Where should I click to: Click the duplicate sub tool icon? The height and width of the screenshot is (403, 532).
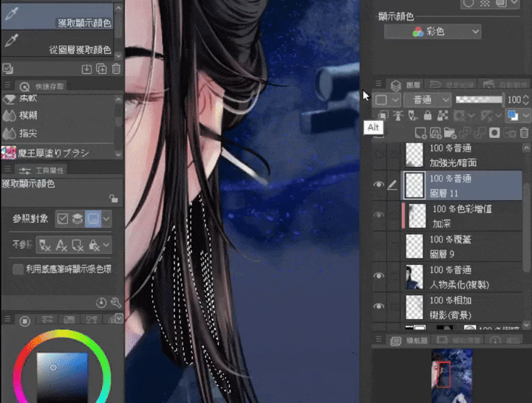[101, 69]
